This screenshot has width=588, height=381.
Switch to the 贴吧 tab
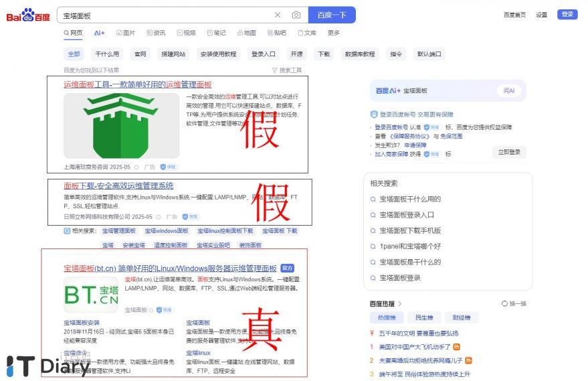click(277, 33)
